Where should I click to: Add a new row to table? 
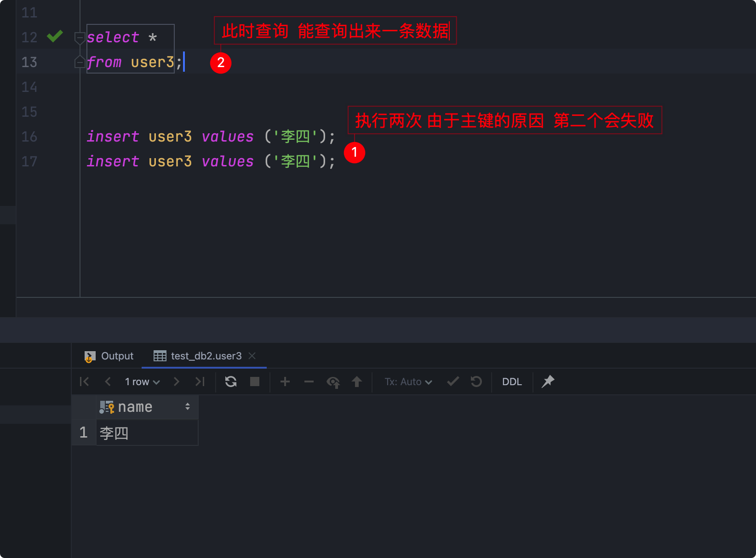(285, 381)
